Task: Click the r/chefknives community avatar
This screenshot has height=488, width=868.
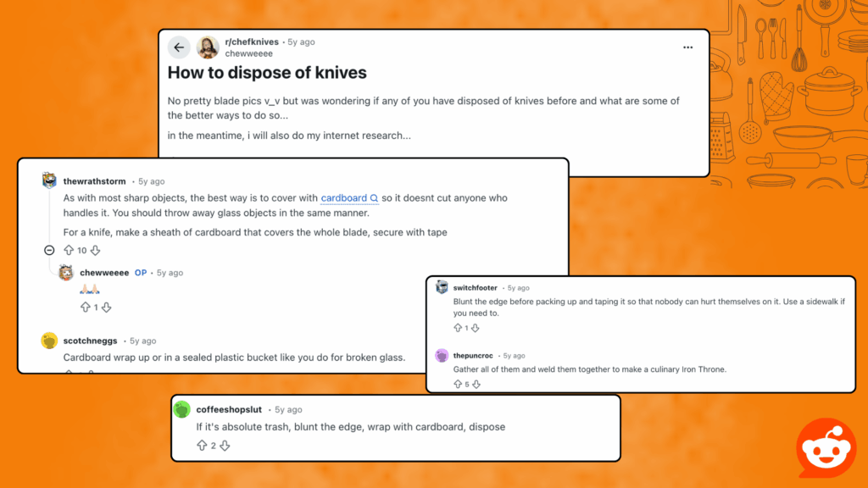Action: pyautogui.click(x=208, y=47)
